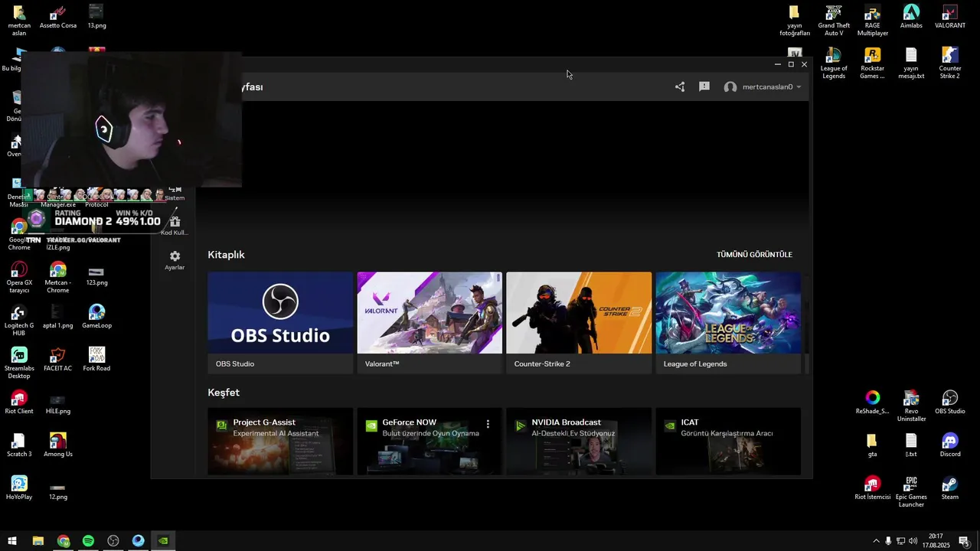Select ReShade Setup desktop icon

pyautogui.click(x=873, y=403)
